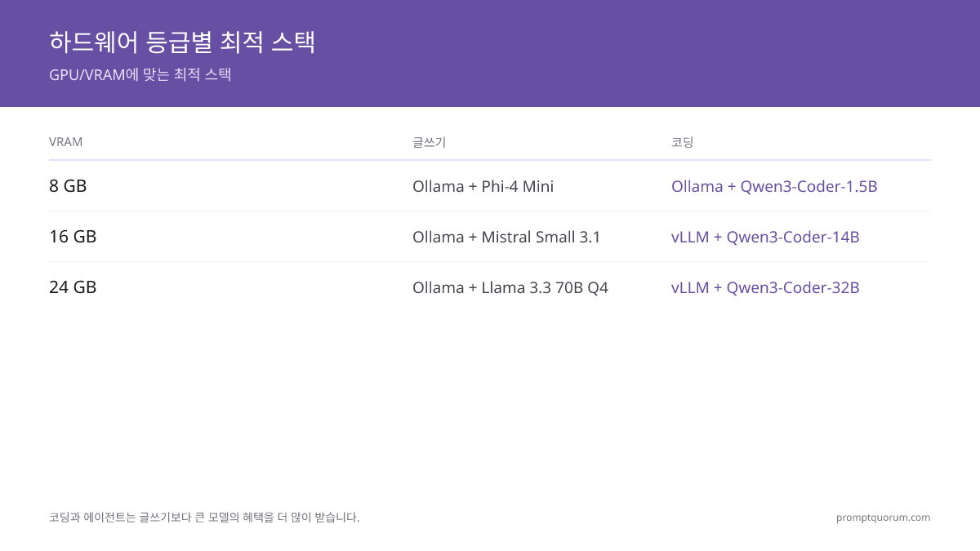Open the vLLM + Qwen3-Coder-32B link
This screenshot has width=980, height=551.
coord(765,287)
